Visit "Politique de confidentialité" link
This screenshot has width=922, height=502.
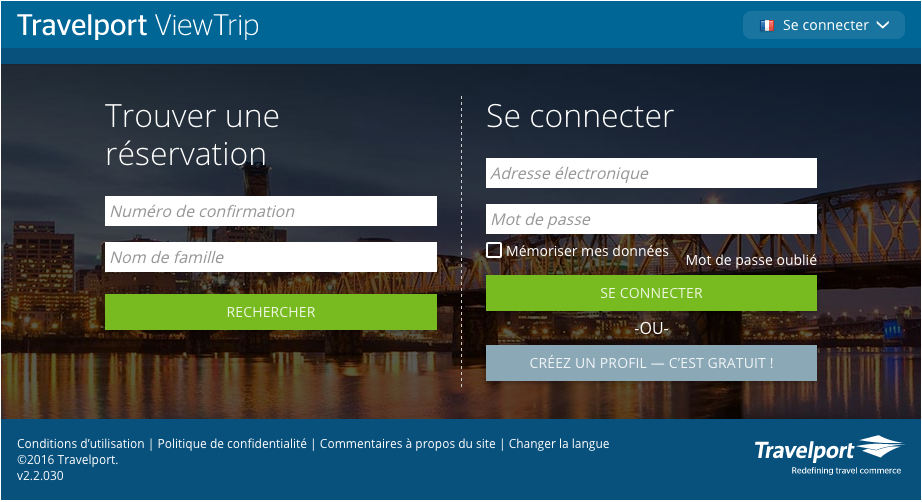click(x=232, y=444)
